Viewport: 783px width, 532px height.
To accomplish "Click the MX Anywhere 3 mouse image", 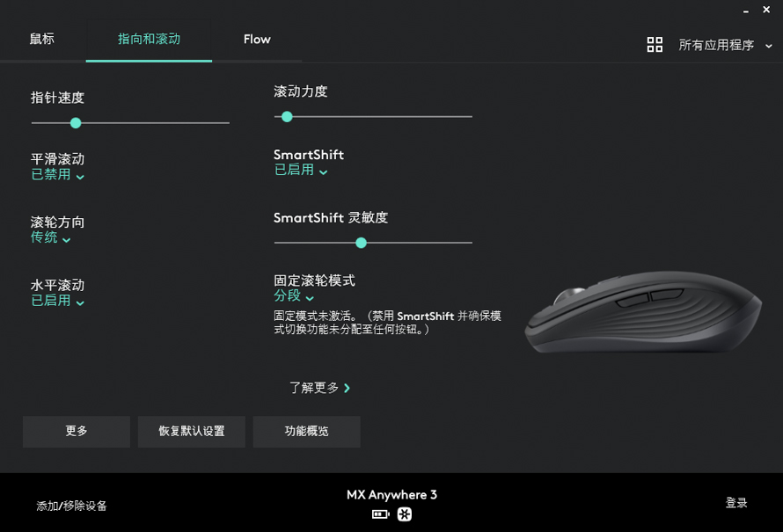I will [643, 312].
